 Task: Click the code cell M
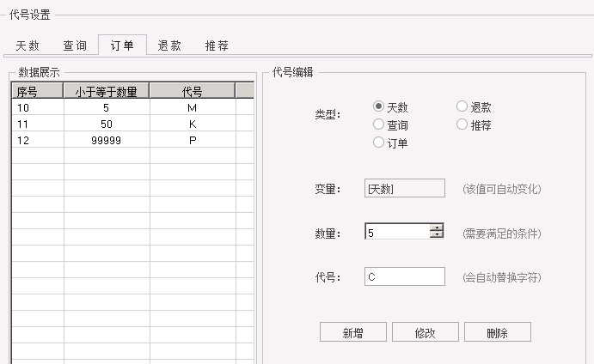[193, 107]
